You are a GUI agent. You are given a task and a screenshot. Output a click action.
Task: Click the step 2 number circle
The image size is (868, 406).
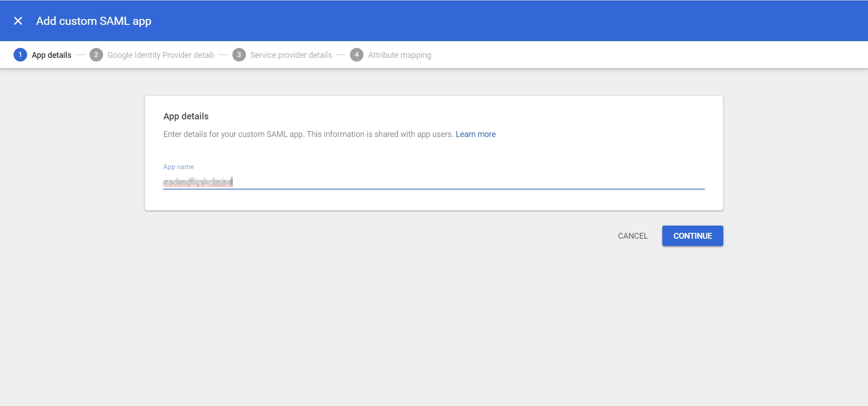pyautogui.click(x=96, y=55)
